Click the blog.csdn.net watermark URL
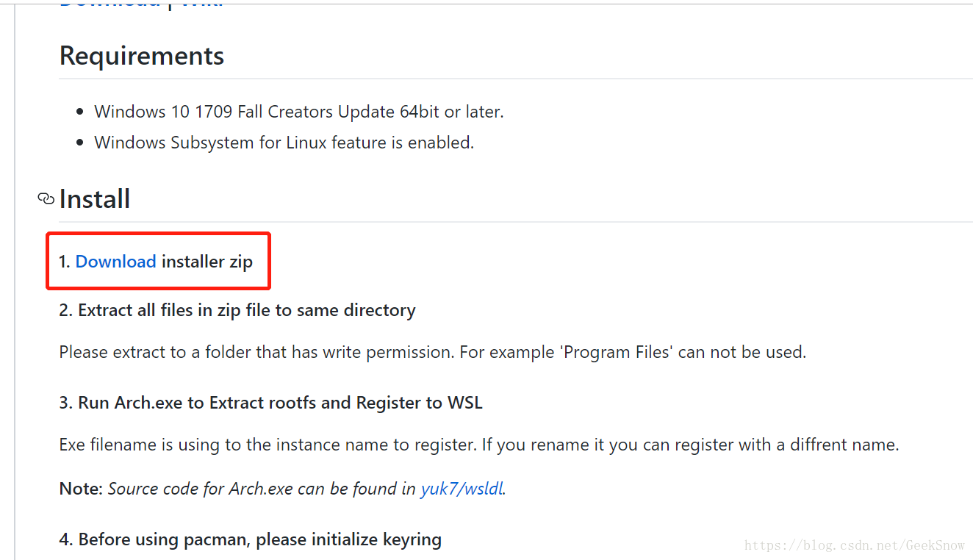This screenshot has height=560, width=973. tap(854, 545)
